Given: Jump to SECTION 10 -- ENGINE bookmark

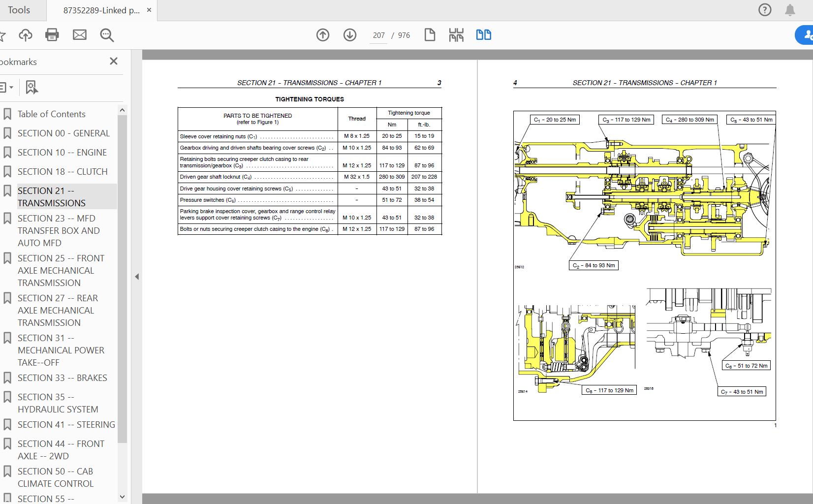Looking at the screenshot, I should [x=62, y=152].
